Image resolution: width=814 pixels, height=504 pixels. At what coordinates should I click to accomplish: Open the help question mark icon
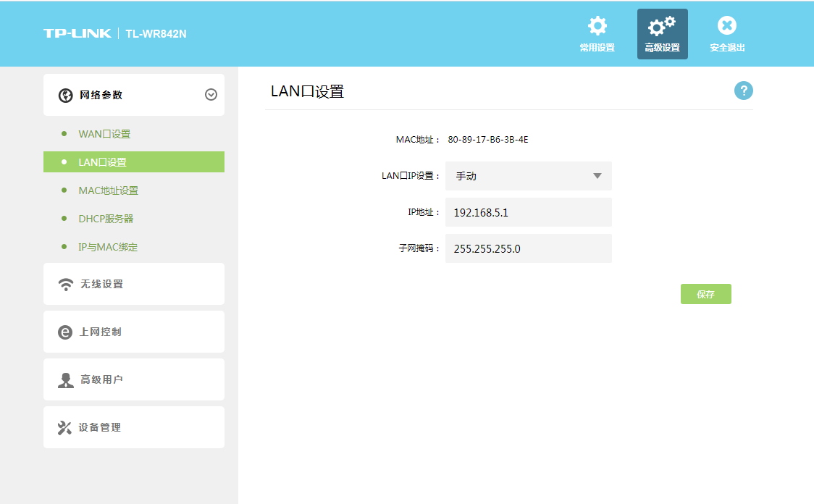tap(743, 91)
